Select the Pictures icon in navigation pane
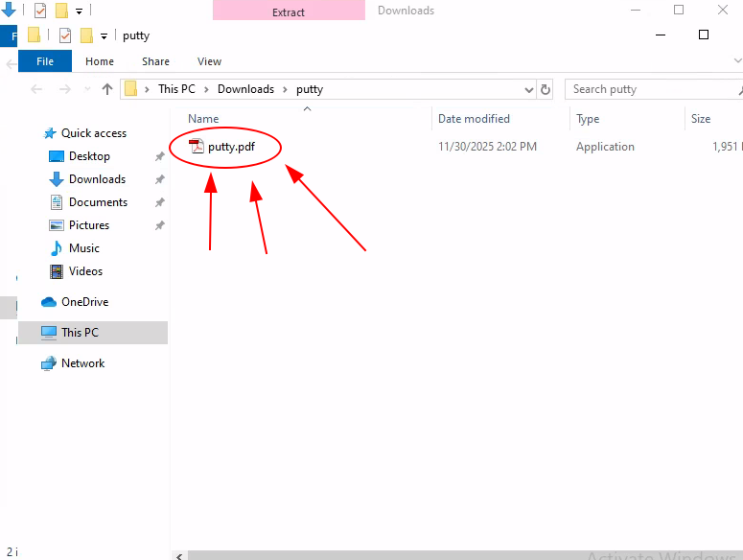The image size is (743, 560). point(57,225)
